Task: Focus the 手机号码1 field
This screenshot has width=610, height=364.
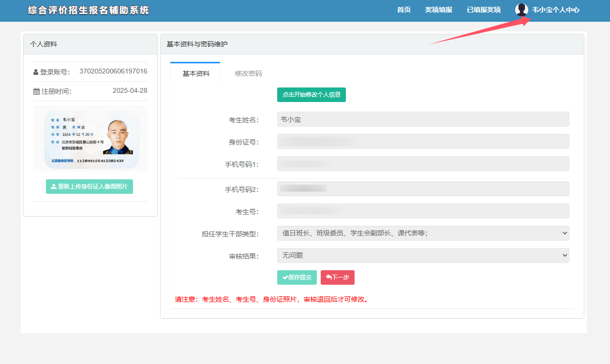Action: tap(423, 164)
